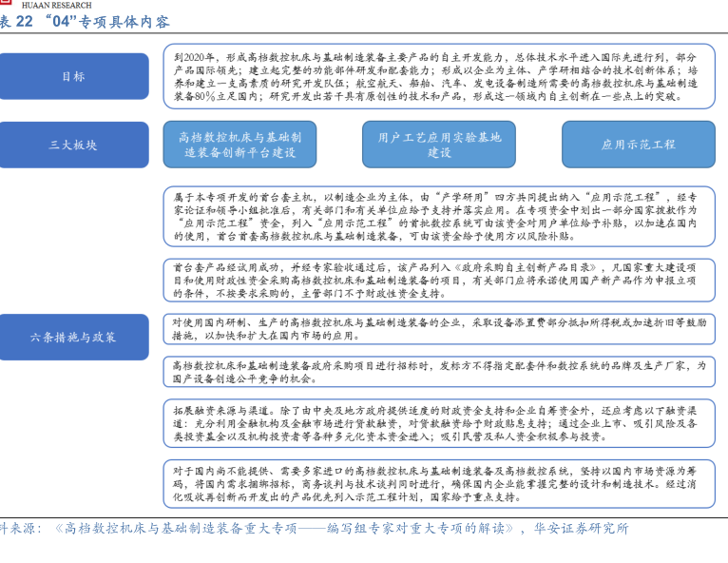Click the "用户工艺应用实验基地建设" box
This screenshot has height=563, width=728.
(438, 145)
